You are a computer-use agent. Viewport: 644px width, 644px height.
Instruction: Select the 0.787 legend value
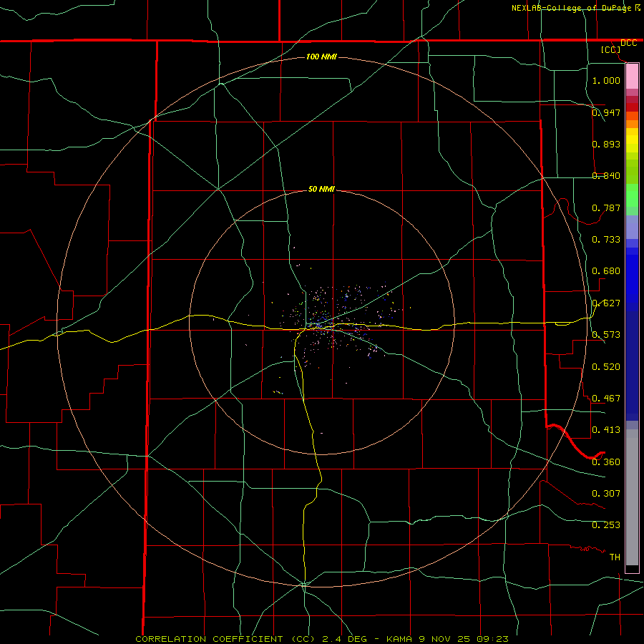click(x=606, y=208)
